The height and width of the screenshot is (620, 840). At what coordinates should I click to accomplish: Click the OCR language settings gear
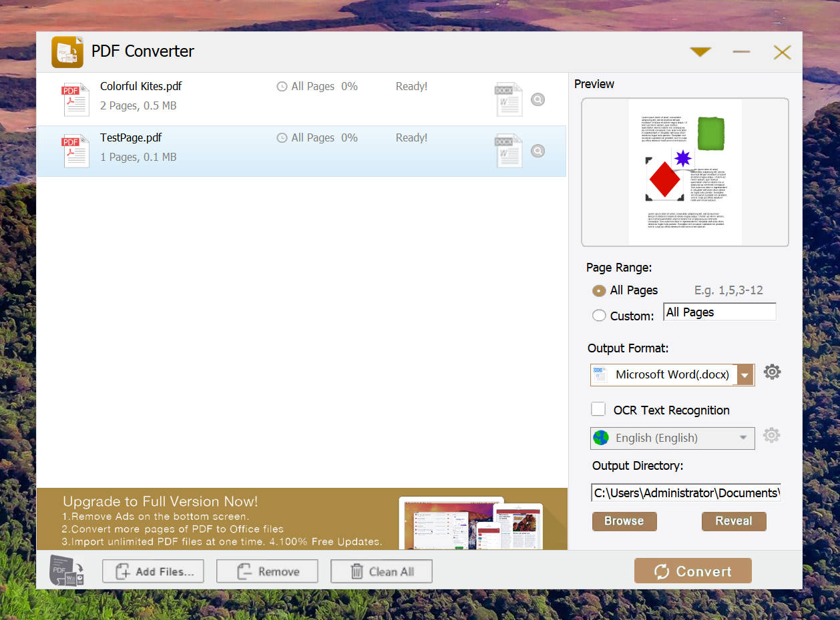(771, 435)
